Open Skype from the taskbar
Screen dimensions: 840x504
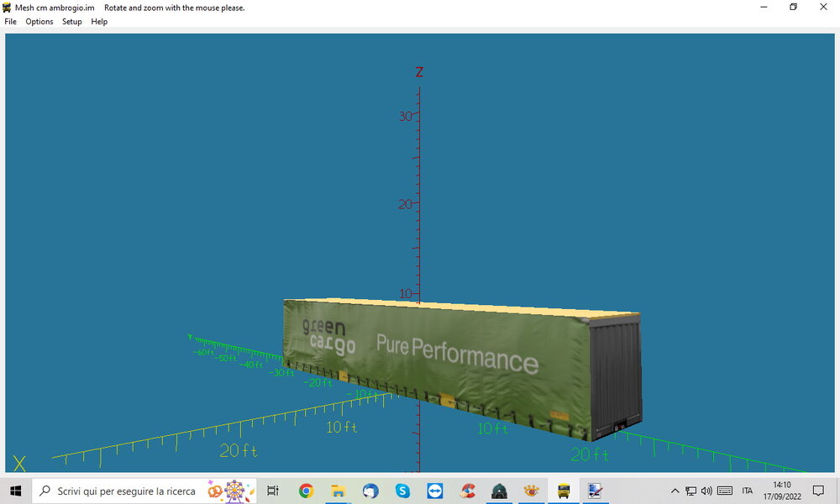(x=402, y=491)
